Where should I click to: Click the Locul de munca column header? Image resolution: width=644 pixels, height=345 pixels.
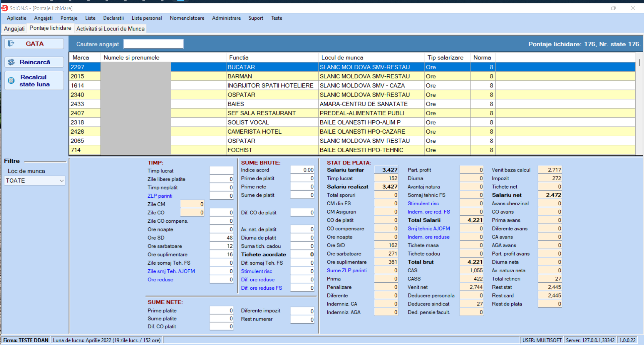[342, 58]
